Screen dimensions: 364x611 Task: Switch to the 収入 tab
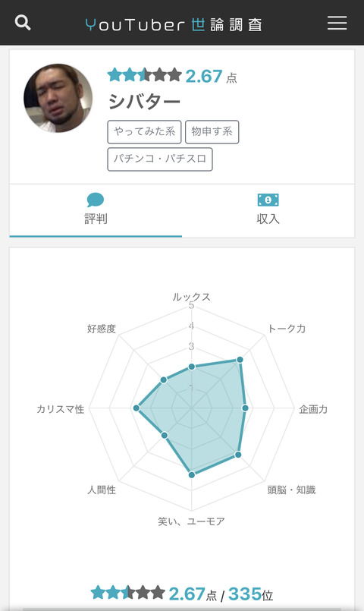[x=268, y=211]
